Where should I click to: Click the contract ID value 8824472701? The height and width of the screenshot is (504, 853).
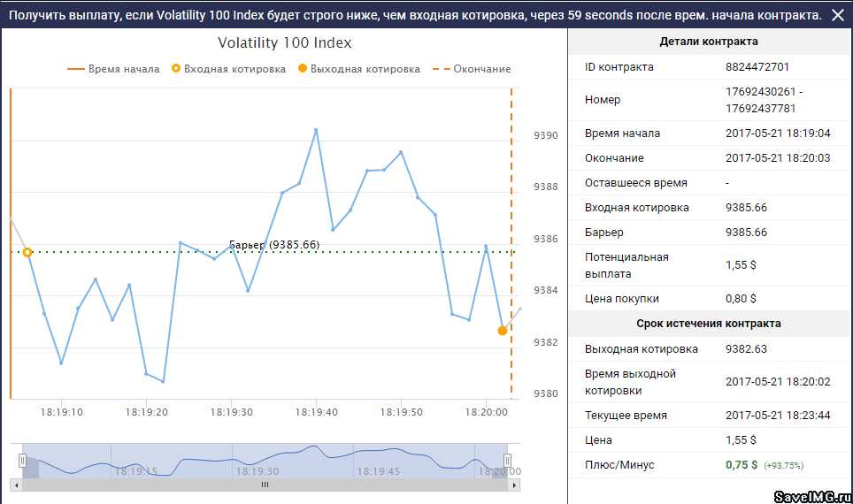click(757, 67)
